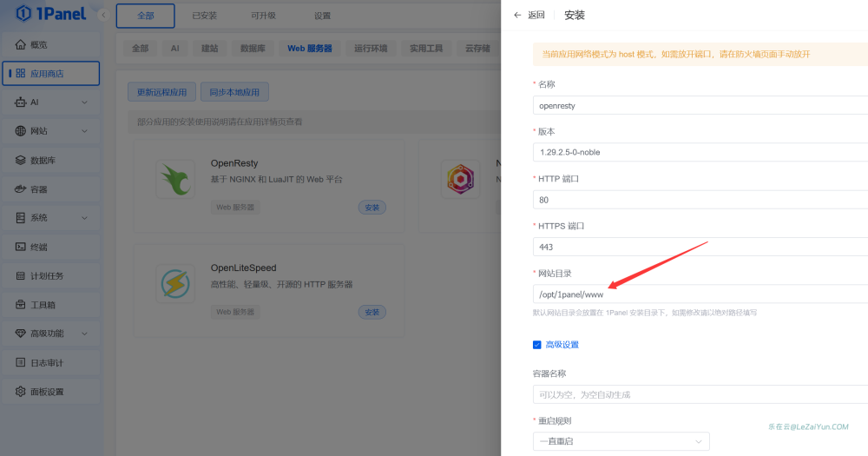Open 计划任务 in the sidebar
This screenshot has height=456, width=868.
click(51, 275)
